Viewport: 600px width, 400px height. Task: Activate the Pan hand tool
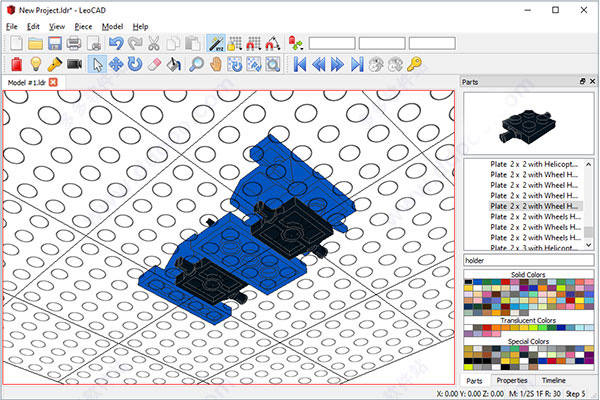tap(217, 64)
